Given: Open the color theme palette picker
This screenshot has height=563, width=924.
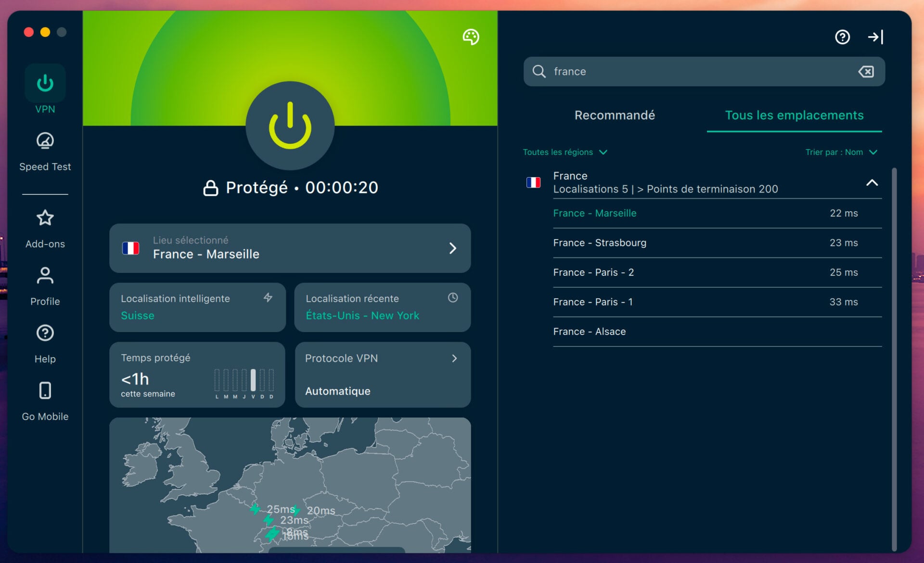Looking at the screenshot, I should click(470, 37).
